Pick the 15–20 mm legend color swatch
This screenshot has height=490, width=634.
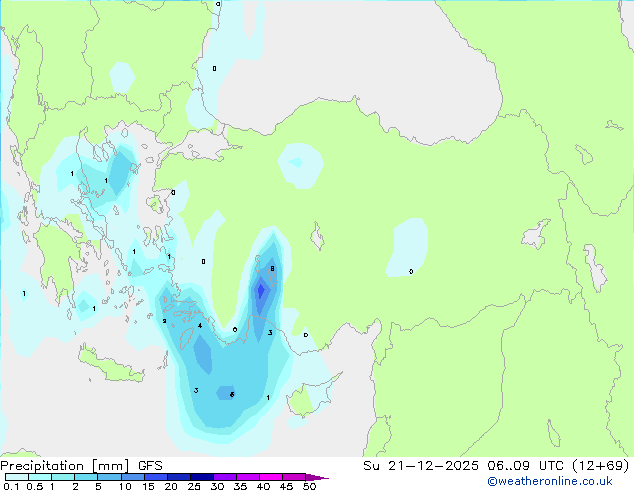point(155,477)
